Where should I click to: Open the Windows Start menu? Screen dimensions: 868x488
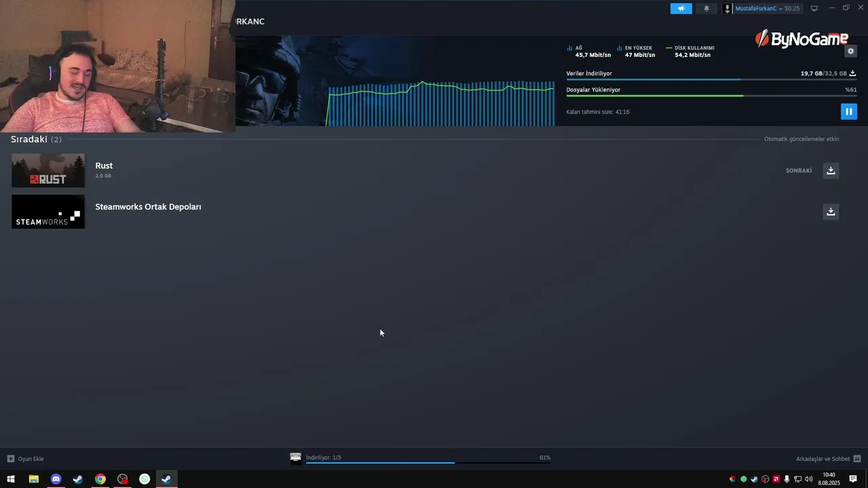(11, 479)
